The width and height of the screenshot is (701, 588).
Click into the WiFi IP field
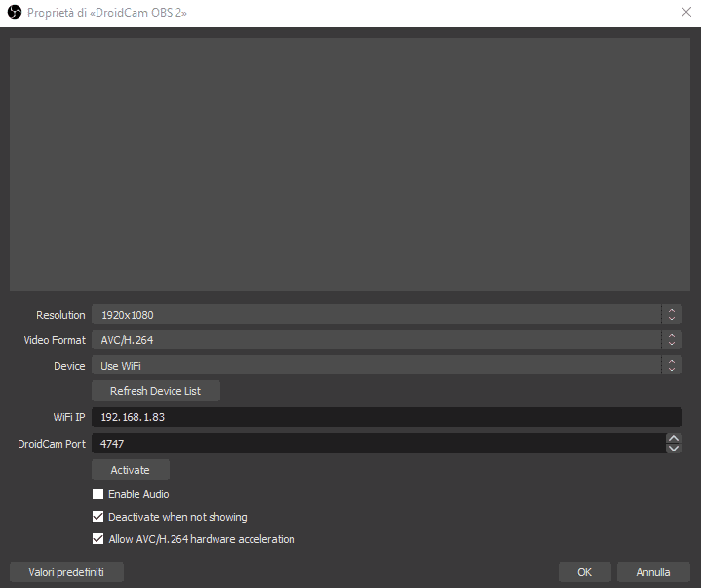[386, 417]
